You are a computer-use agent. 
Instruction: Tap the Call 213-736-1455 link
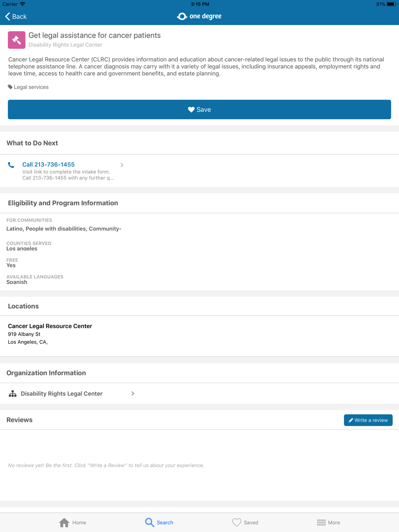[49, 164]
